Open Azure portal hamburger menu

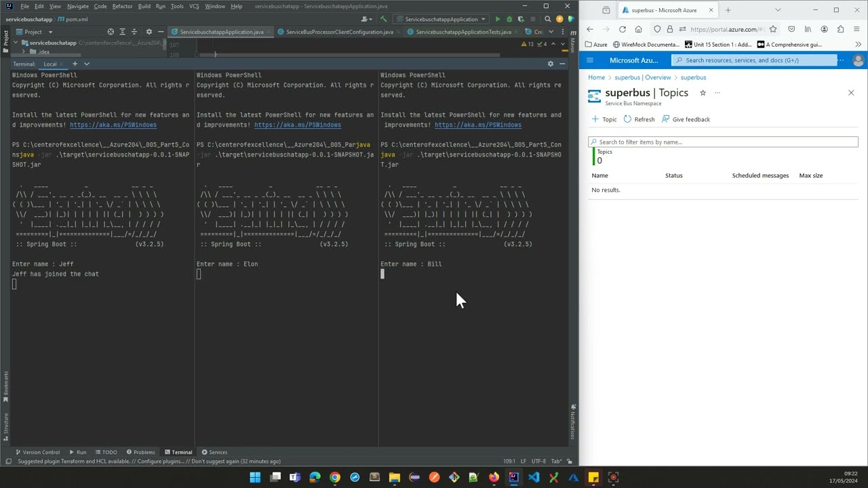point(590,60)
